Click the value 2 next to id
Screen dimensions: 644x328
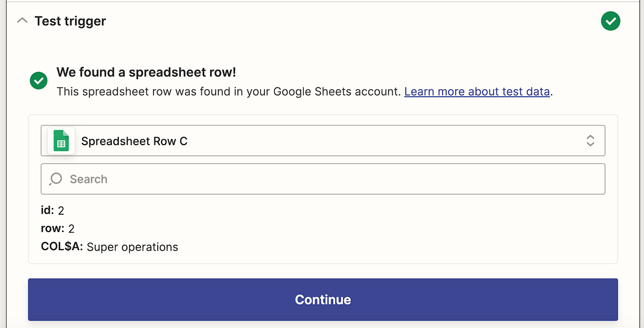61,211
